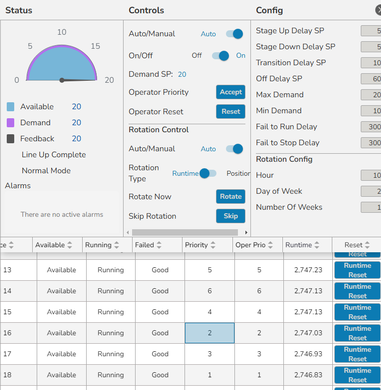The height and width of the screenshot is (390, 381).
Task: Toggle Rotation Type between Runtime and Position
Action: point(208,173)
